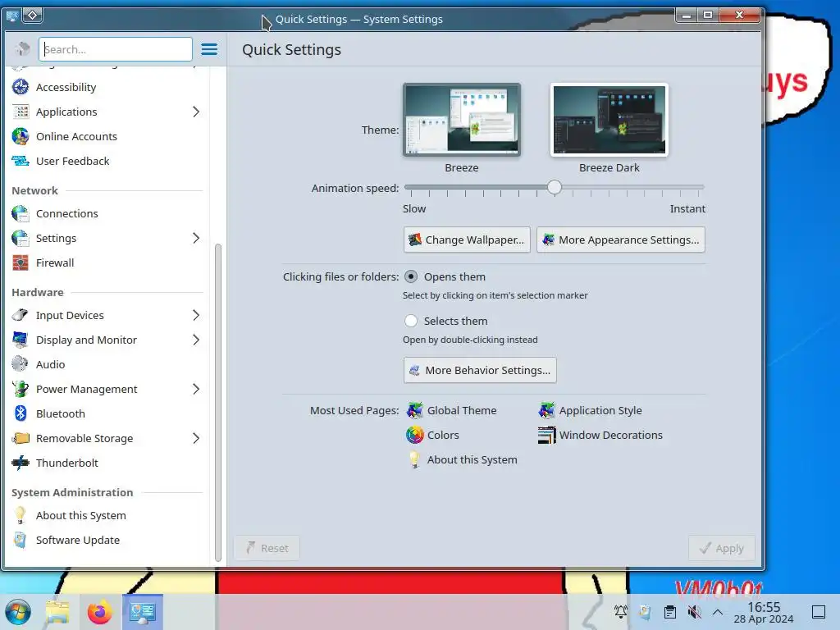Viewport: 840px width, 630px height.
Task: Click the Global Theme icon under Most Used Pages
Action: tap(414, 410)
